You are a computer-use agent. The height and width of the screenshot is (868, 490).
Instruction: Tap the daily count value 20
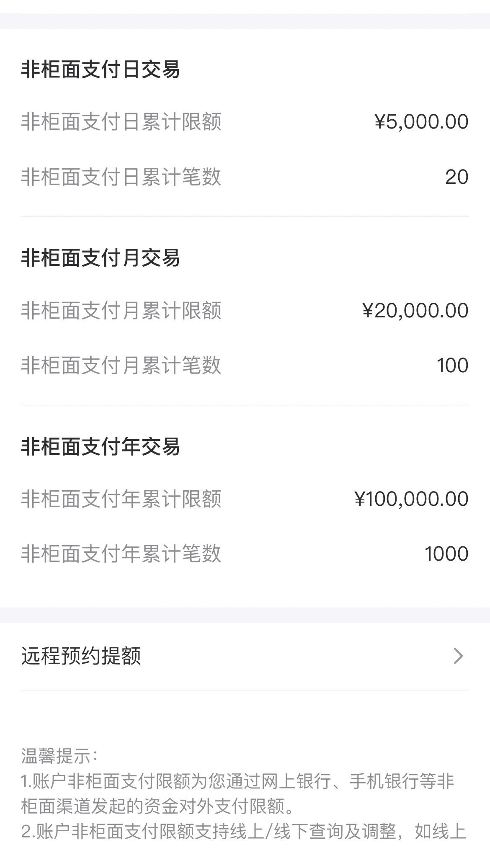click(x=457, y=177)
